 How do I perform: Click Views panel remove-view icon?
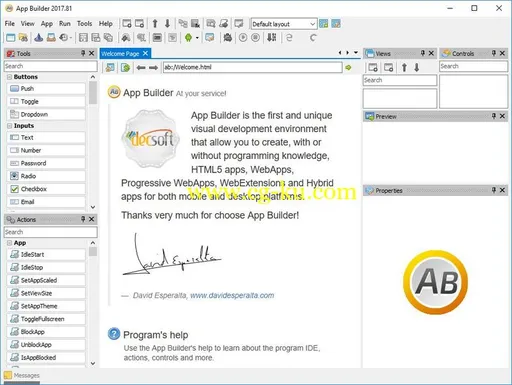[x=389, y=68]
